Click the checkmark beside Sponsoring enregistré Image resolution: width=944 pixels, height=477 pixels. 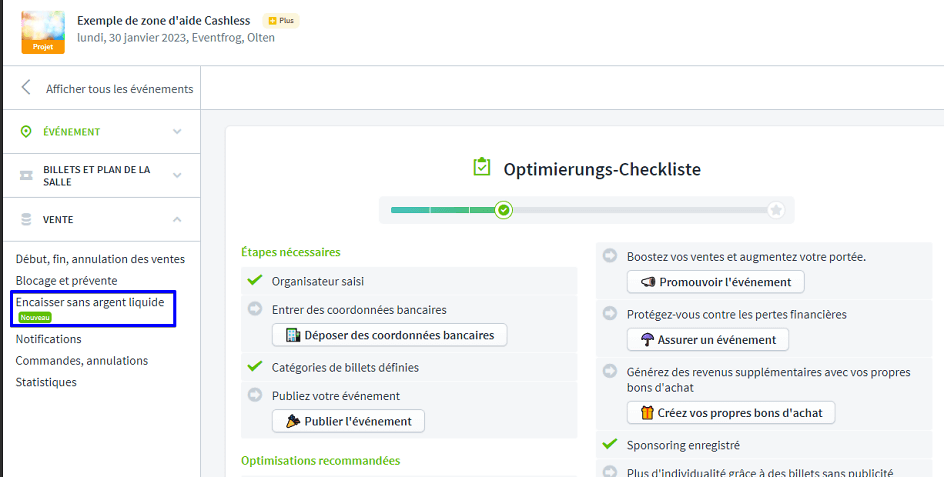coord(610,444)
